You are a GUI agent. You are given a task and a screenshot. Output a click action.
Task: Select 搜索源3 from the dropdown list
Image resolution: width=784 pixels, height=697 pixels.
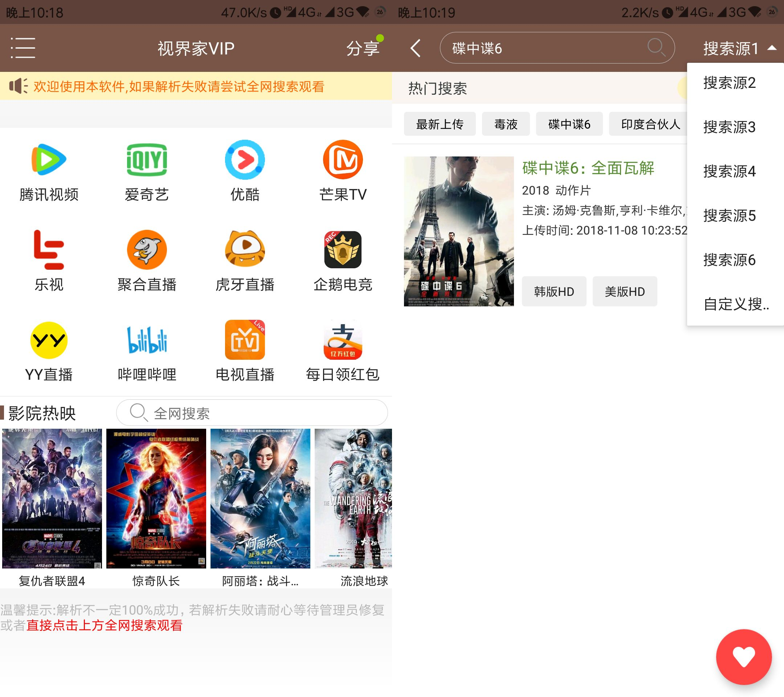(x=729, y=127)
